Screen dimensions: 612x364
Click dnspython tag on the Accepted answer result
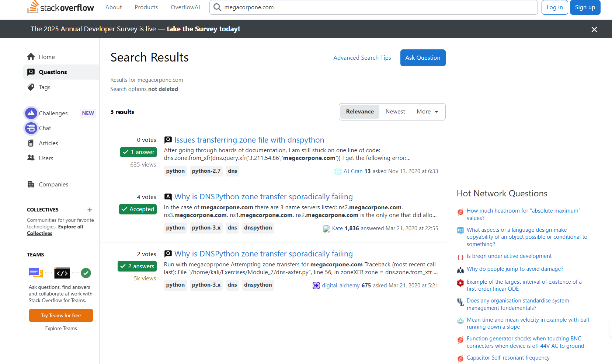point(258,228)
